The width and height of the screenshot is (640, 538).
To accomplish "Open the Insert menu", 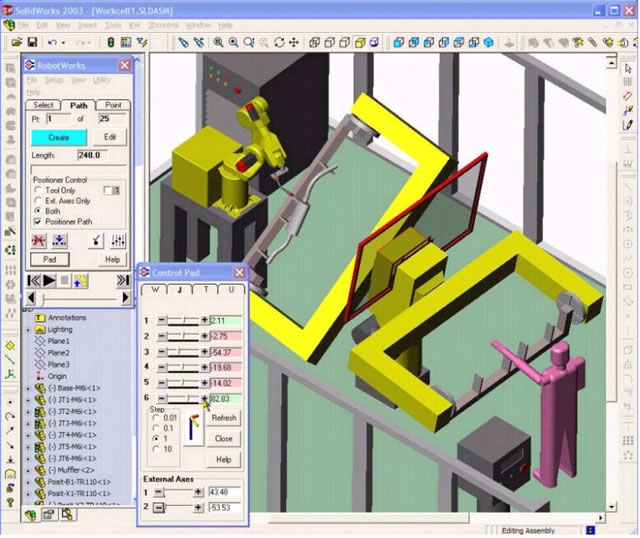I will click(x=87, y=25).
